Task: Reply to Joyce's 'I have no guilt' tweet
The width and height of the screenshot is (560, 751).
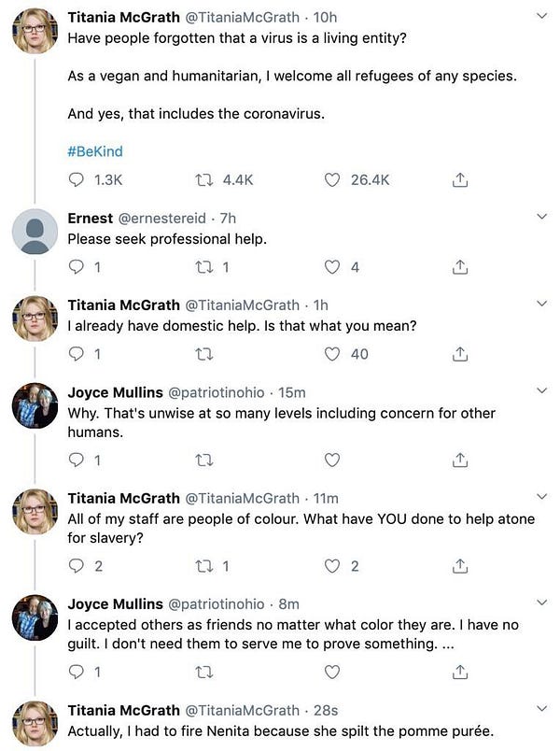Action: [77, 672]
